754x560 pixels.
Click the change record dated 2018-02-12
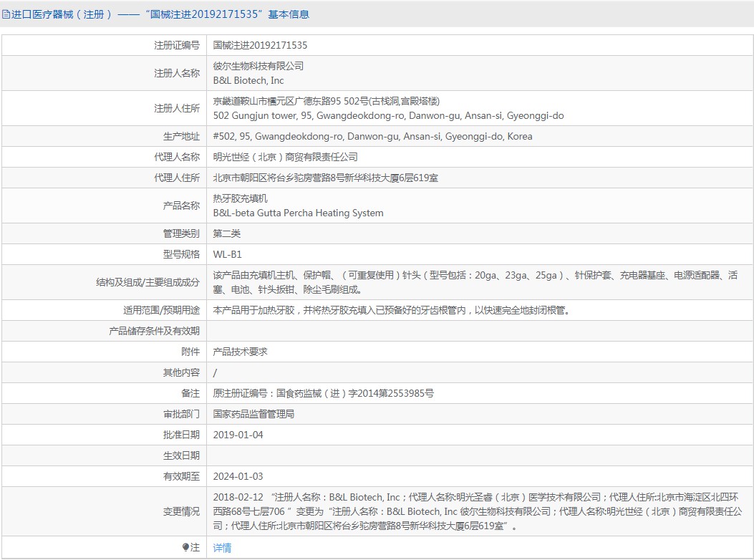[478, 511]
